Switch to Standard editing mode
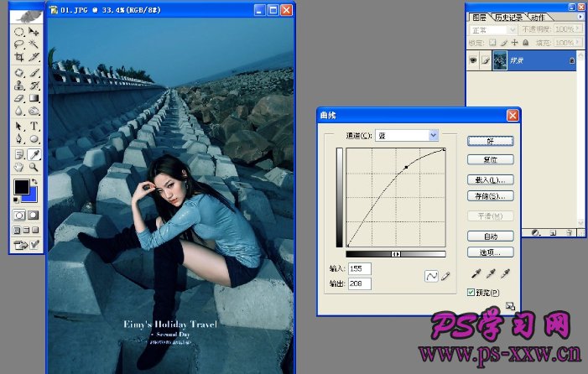This screenshot has width=588, height=374. 19,216
